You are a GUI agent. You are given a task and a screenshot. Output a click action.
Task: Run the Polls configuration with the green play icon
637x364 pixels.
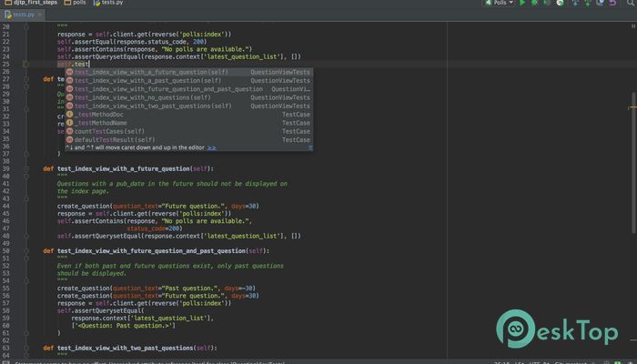coord(522,3)
